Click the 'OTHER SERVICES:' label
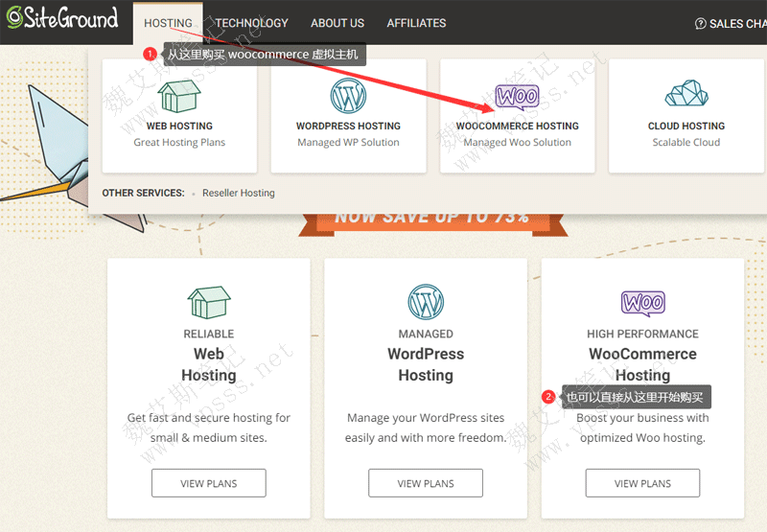Screen dimensions: 767x532 [143, 193]
